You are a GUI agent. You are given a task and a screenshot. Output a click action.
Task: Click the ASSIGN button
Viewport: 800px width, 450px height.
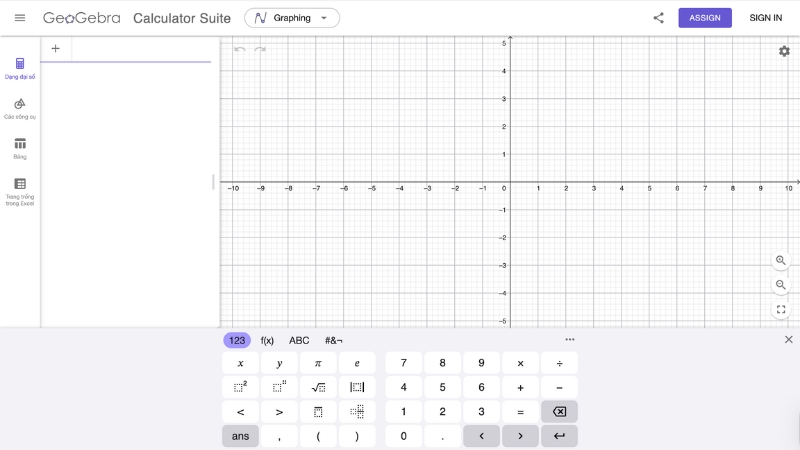[705, 18]
